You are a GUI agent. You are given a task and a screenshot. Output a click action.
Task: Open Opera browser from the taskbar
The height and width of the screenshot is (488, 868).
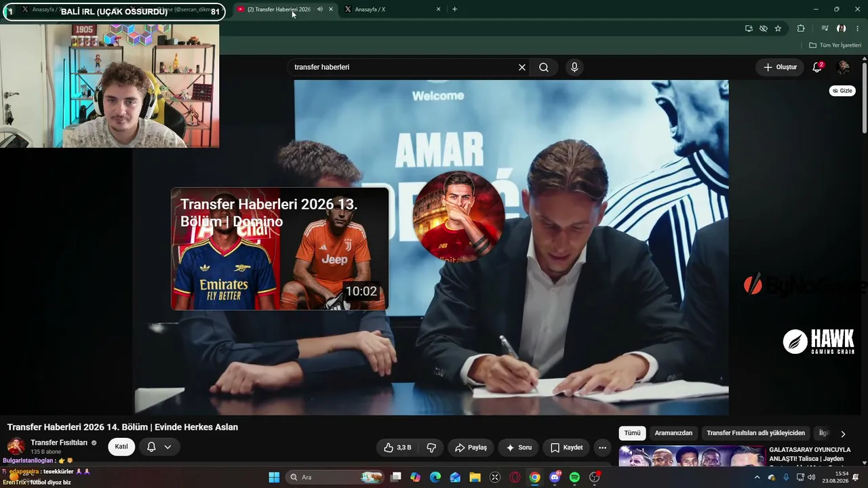tap(515, 477)
